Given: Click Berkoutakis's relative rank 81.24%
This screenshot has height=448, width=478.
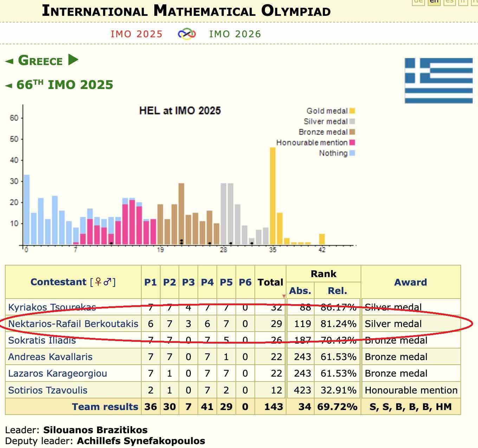Looking at the screenshot, I should pos(338,324).
